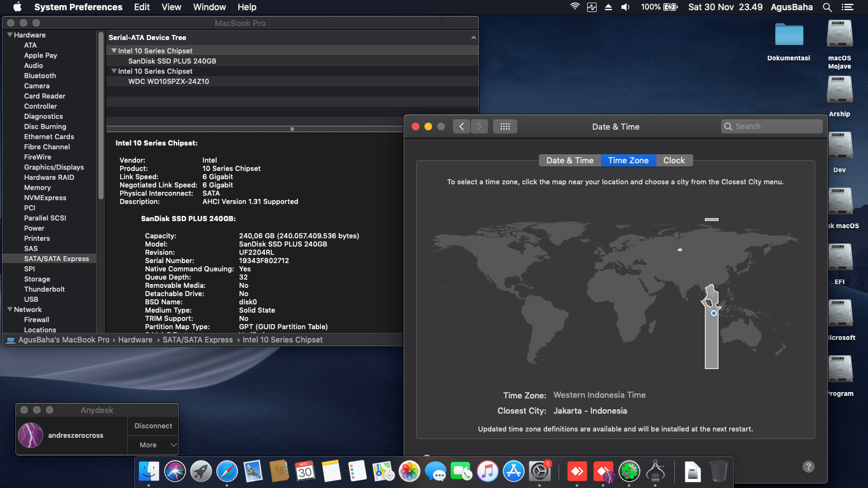Open the Dokumentasi folder on desktop

pyautogui.click(x=789, y=41)
